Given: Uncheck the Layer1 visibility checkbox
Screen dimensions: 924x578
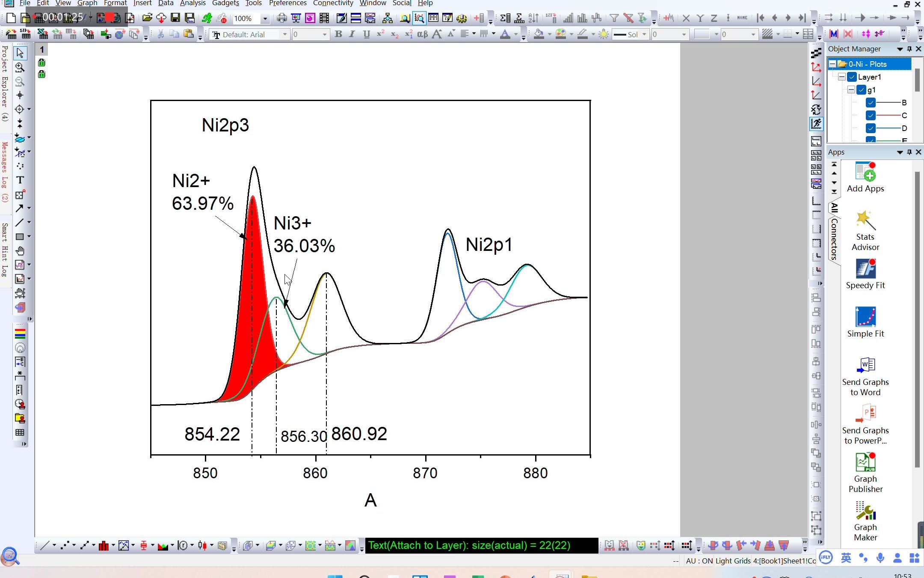Looking at the screenshot, I should point(852,77).
